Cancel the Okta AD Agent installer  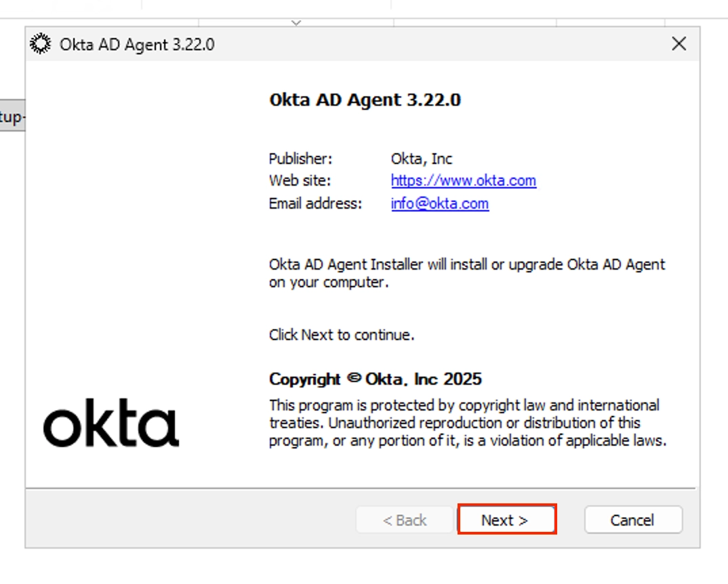coord(633,520)
